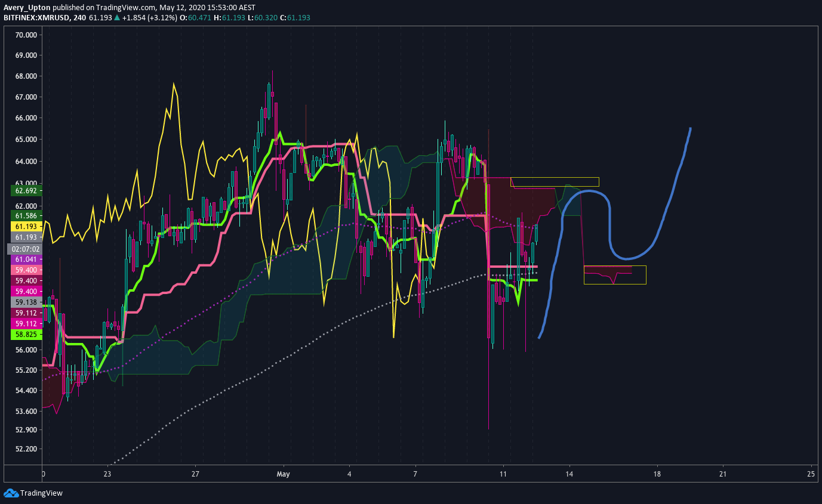Click the 21 date on time axis
Viewport: 822px width, 504px height.
click(723, 475)
